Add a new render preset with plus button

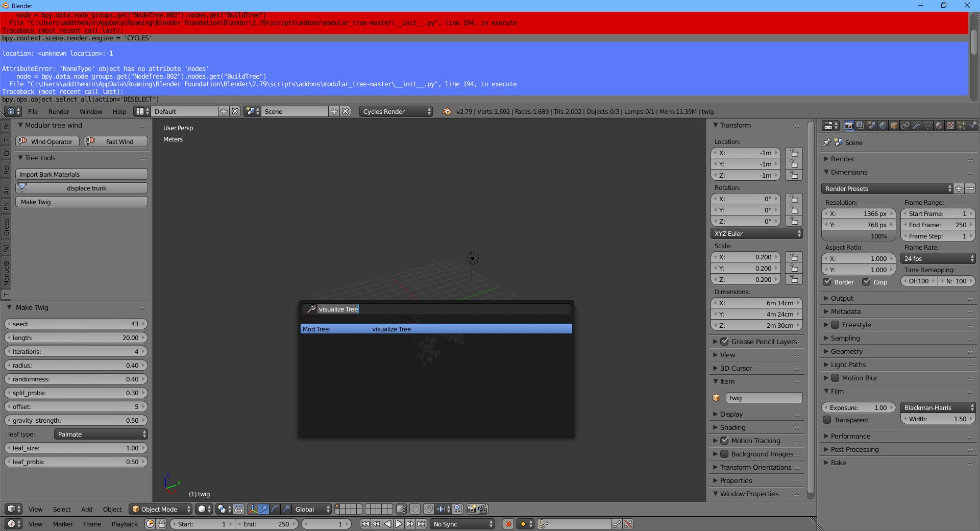point(959,188)
